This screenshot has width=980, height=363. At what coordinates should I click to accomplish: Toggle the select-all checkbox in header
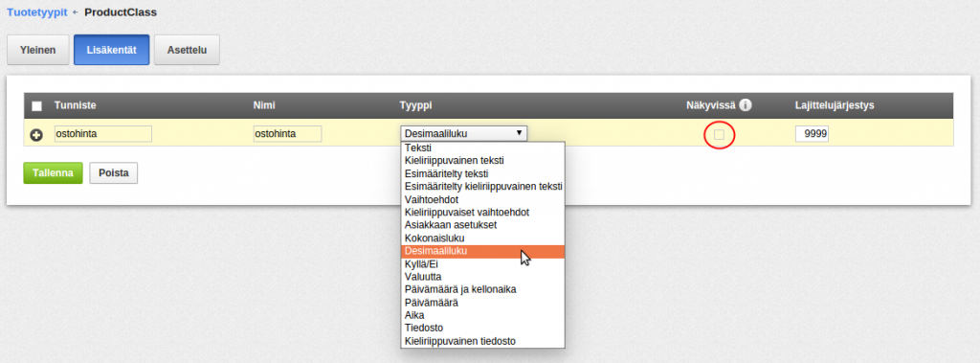pos(37,105)
